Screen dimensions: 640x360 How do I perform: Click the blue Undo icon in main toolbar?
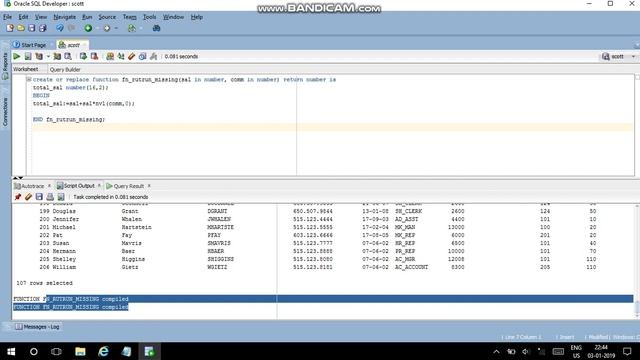click(60, 28)
